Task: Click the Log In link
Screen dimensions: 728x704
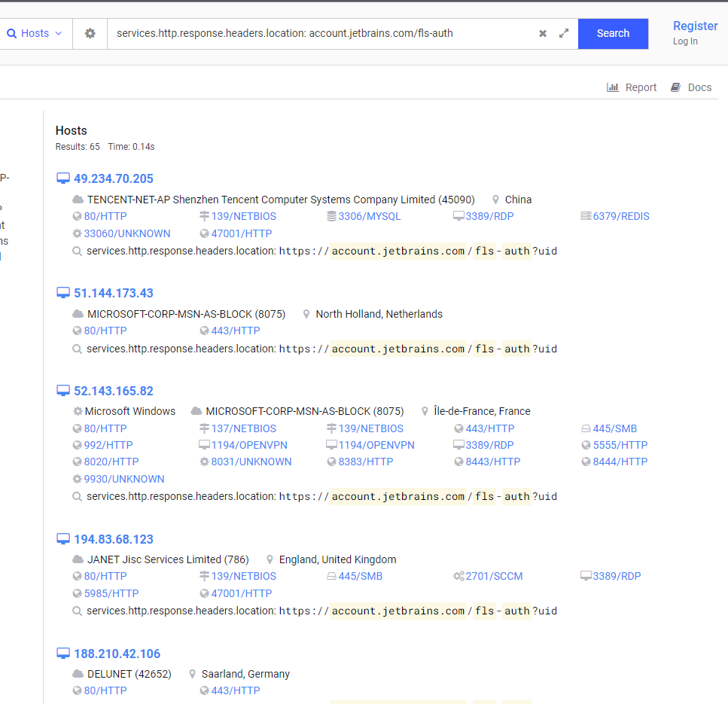Action: pos(685,41)
